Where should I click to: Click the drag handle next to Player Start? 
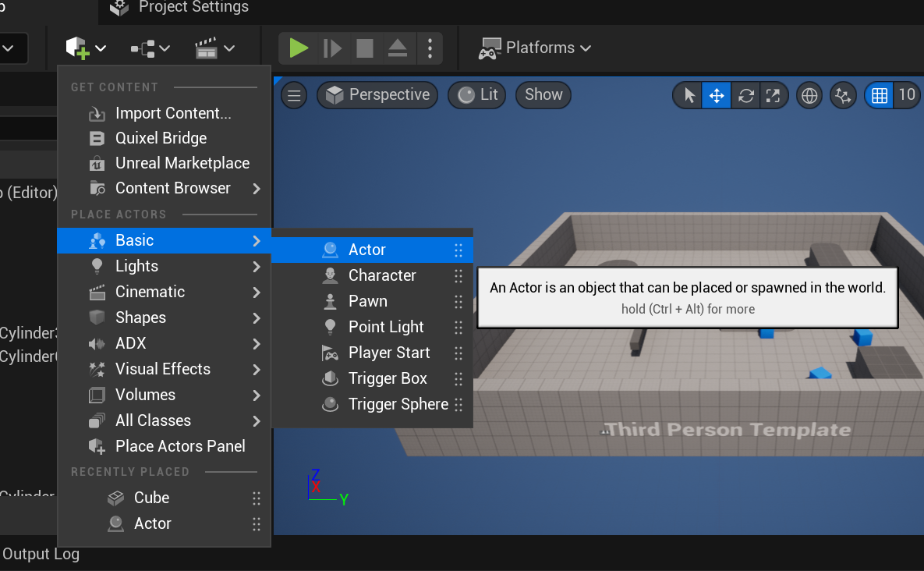tap(458, 353)
